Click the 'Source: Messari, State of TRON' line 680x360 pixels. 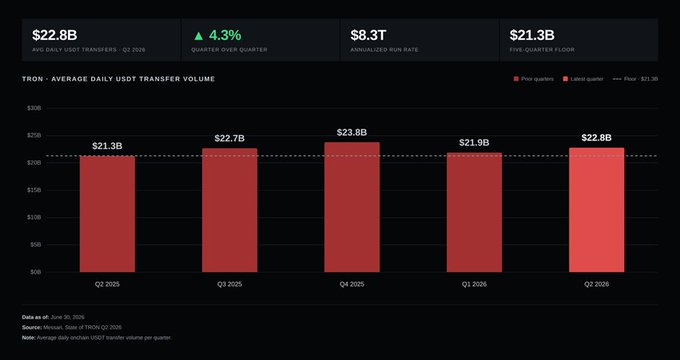pos(72,327)
